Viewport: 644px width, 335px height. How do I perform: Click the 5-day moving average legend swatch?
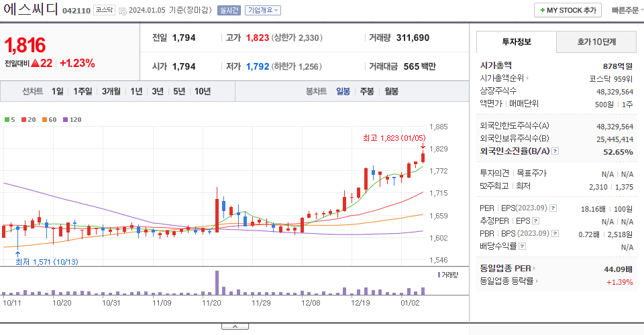click(x=7, y=120)
